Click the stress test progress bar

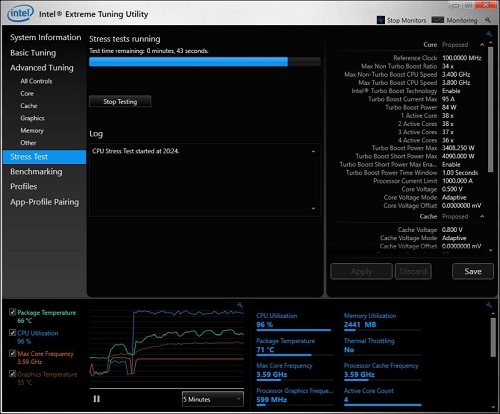(205, 62)
